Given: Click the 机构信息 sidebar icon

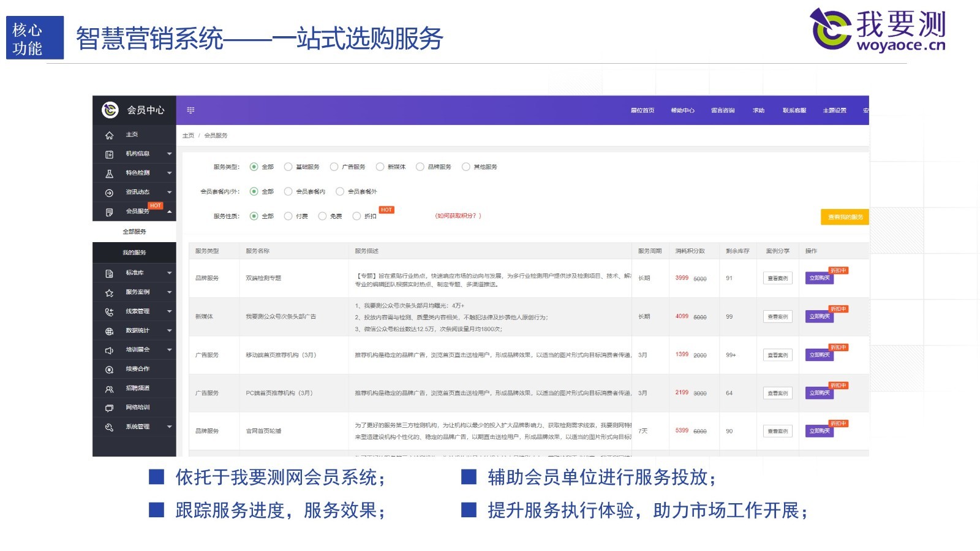Looking at the screenshot, I should (109, 154).
